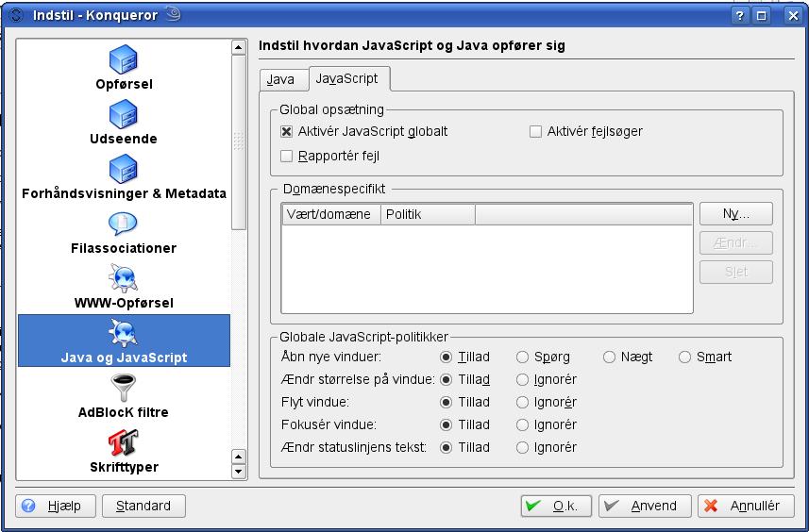The height and width of the screenshot is (532, 809).
Task: Select Ignorér for Ændr størrelse på vindue
Action: tap(522, 379)
